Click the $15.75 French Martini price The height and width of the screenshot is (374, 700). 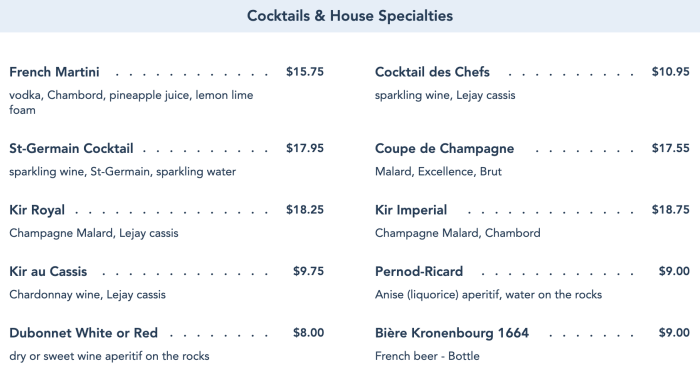click(305, 72)
